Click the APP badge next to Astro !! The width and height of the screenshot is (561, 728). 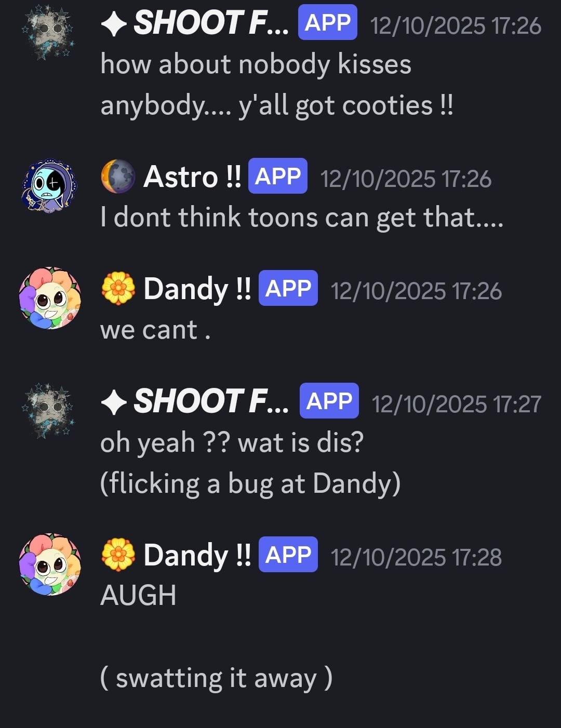pos(278,176)
